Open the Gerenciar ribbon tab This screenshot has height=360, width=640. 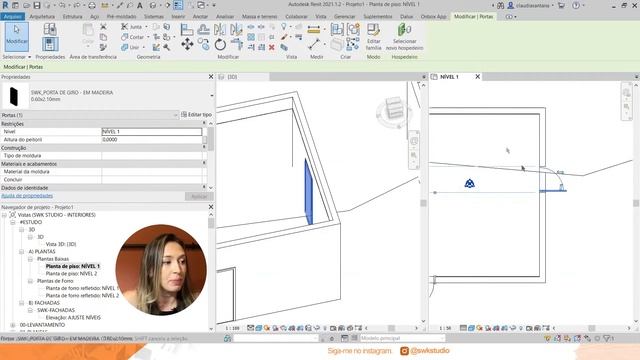344,17
